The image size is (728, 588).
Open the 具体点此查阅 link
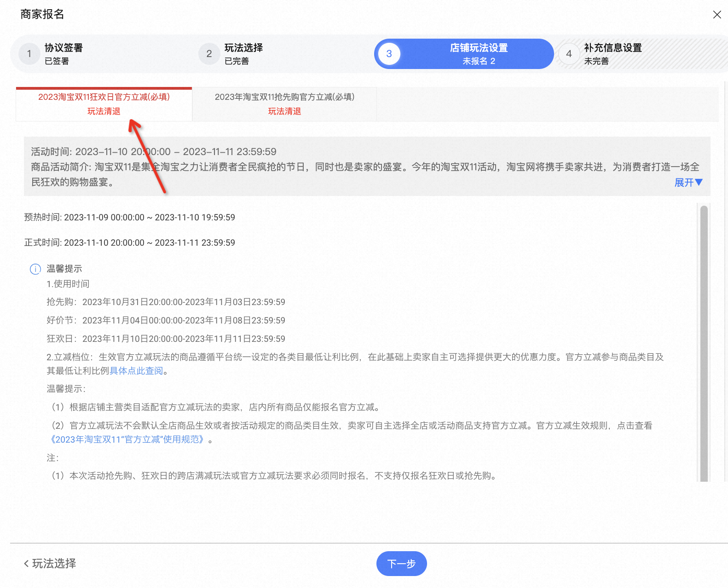click(136, 371)
